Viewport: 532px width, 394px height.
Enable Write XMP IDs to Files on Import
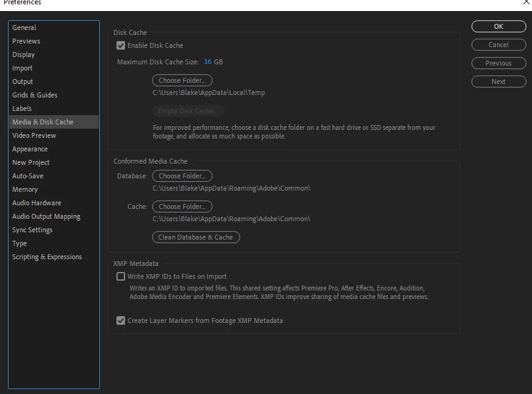(x=121, y=276)
